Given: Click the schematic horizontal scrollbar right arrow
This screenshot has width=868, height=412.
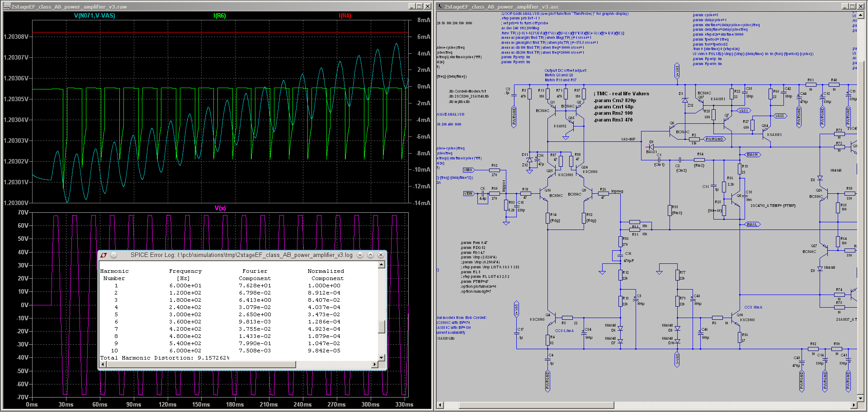Looking at the screenshot, I should (854, 405).
